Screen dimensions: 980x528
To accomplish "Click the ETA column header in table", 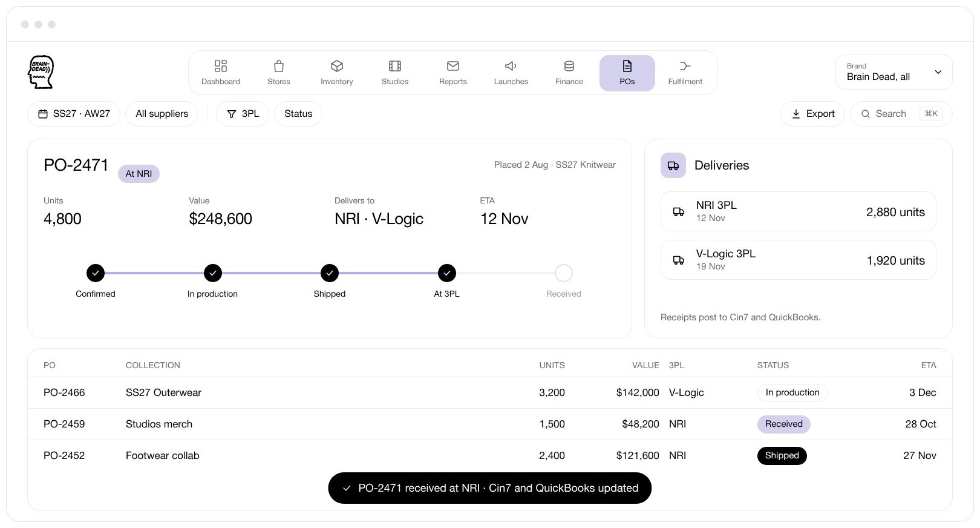I will click(x=929, y=365).
